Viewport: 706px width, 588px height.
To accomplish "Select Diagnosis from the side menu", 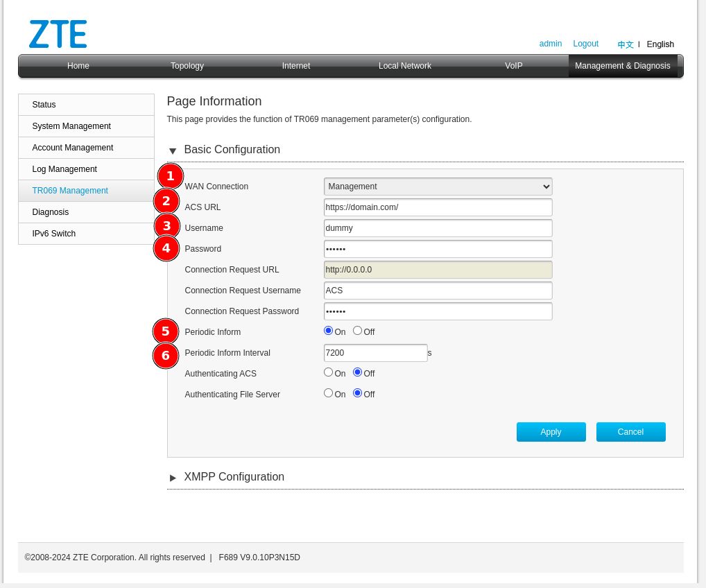I will tap(51, 212).
